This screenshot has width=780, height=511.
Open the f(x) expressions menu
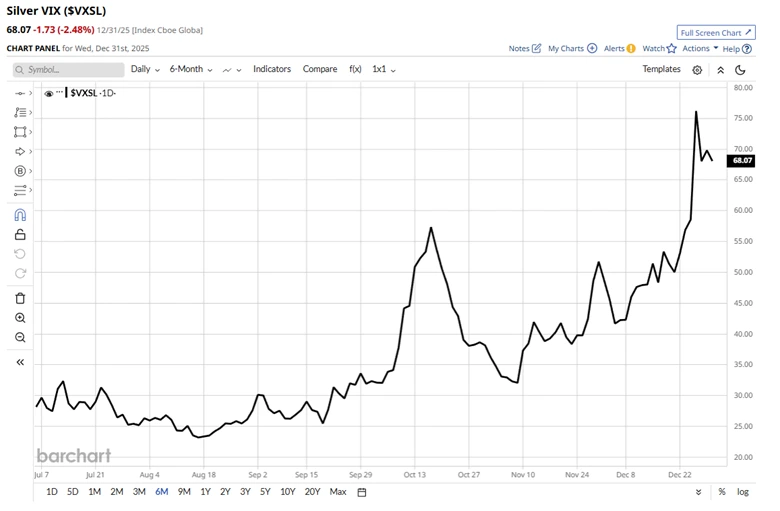pos(355,69)
